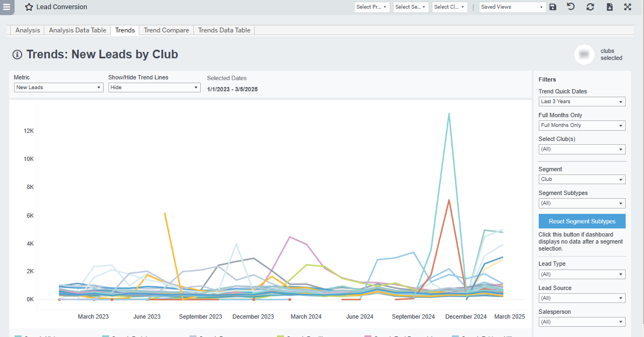Screen dimensions: 644x337
Task: Click the clubs selected indicator circle
Action: (584, 55)
